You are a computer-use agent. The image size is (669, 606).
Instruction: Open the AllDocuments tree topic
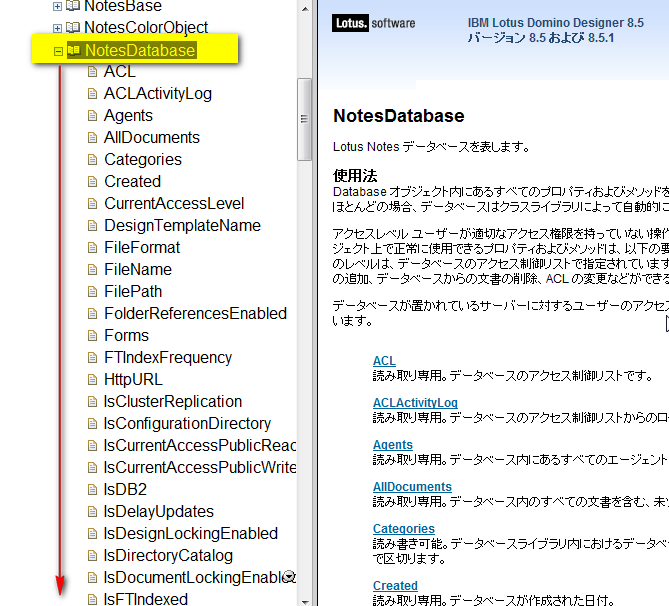coord(152,137)
